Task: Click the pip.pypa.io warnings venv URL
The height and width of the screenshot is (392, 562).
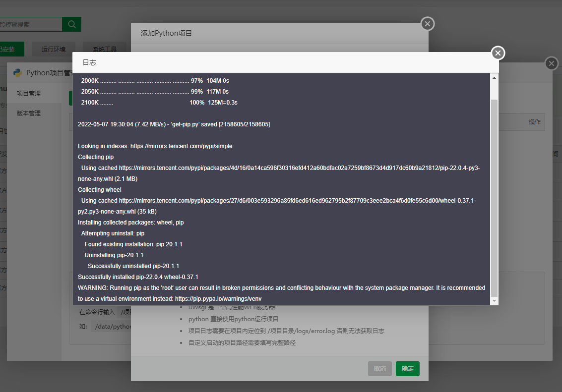Action: (x=218, y=298)
